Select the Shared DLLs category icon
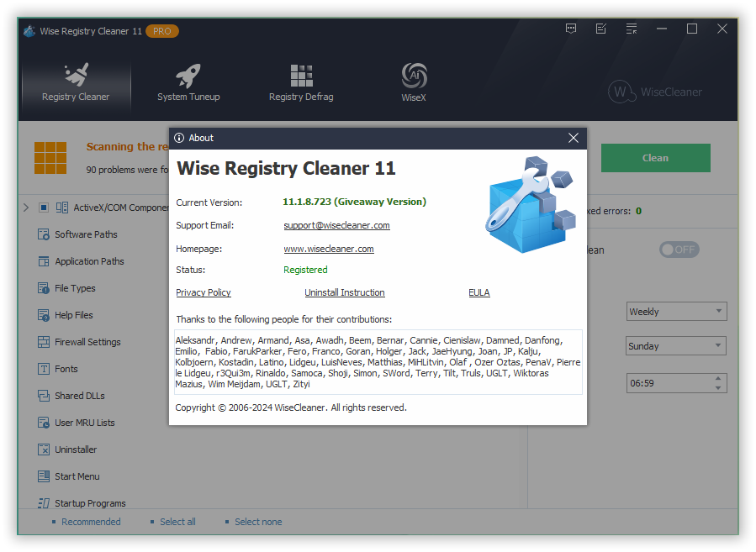This screenshot has width=756, height=552. click(x=44, y=396)
